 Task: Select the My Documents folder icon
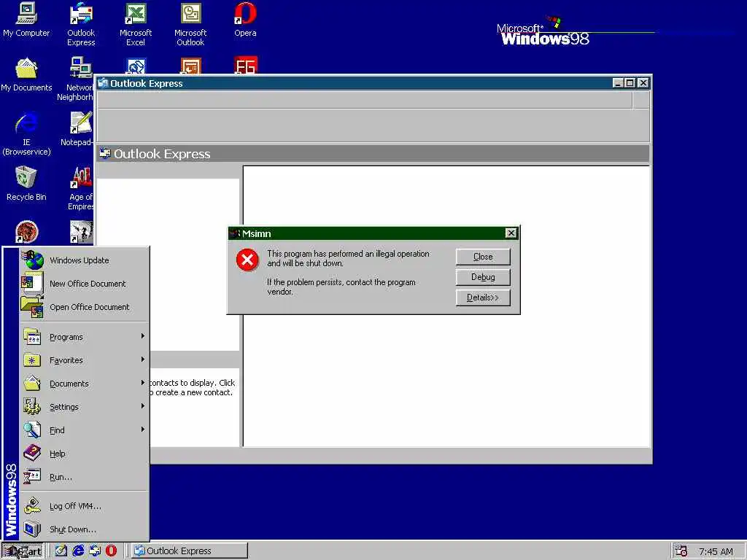[26, 74]
